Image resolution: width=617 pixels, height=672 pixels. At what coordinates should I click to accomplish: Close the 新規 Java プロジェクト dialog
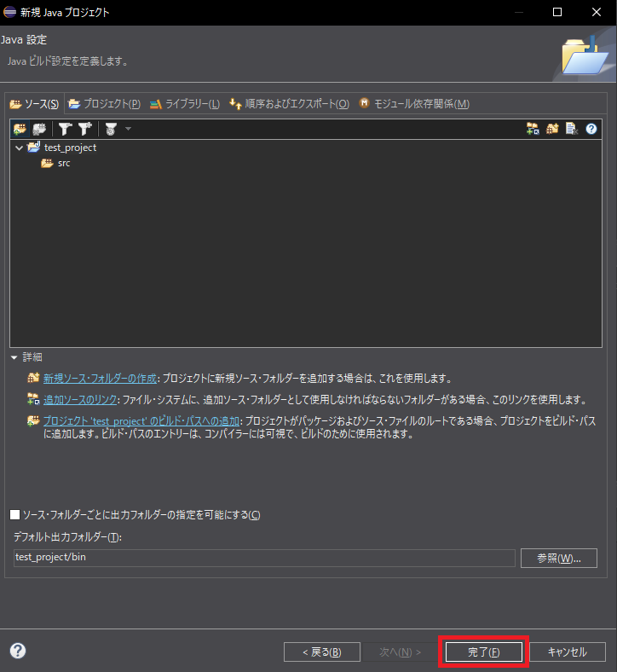pyautogui.click(x=597, y=12)
